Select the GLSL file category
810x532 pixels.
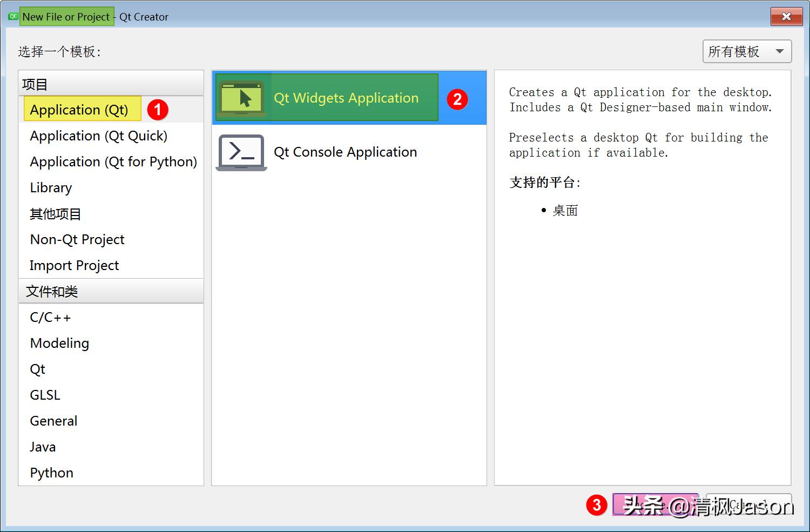pos(45,395)
